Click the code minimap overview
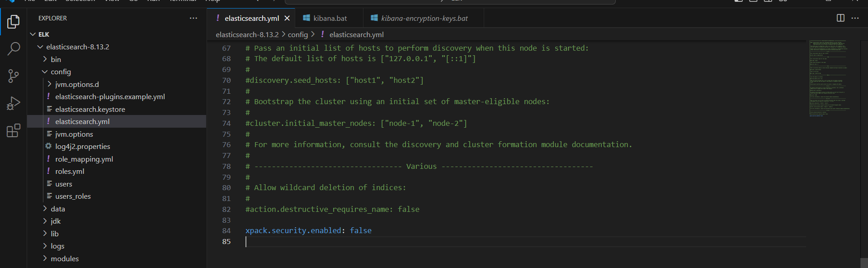 click(830, 78)
